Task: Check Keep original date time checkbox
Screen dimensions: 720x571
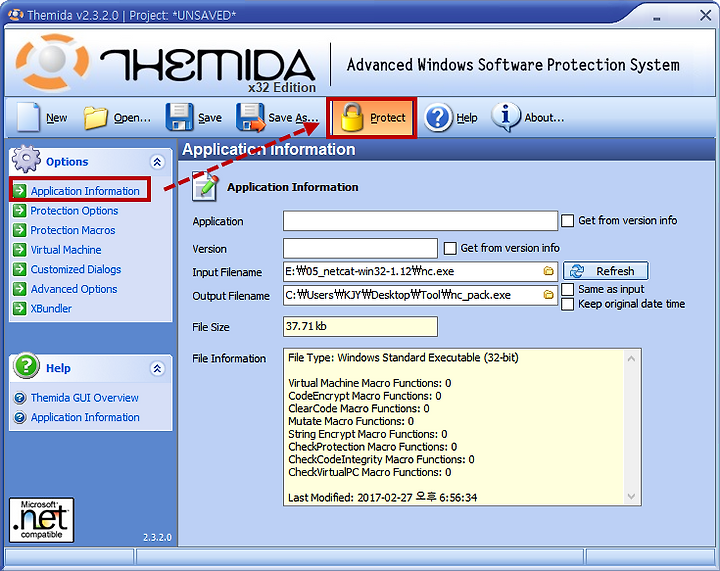Action: 568,304
